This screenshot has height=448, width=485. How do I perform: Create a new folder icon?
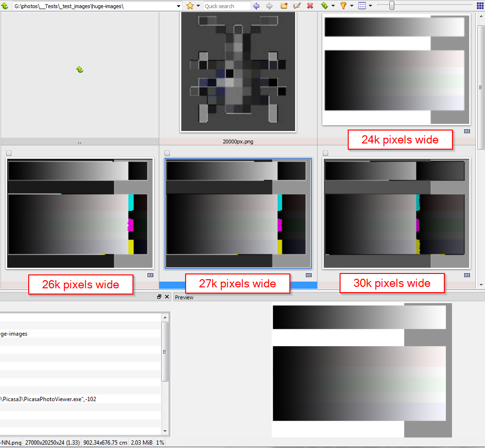[x=284, y=6]
